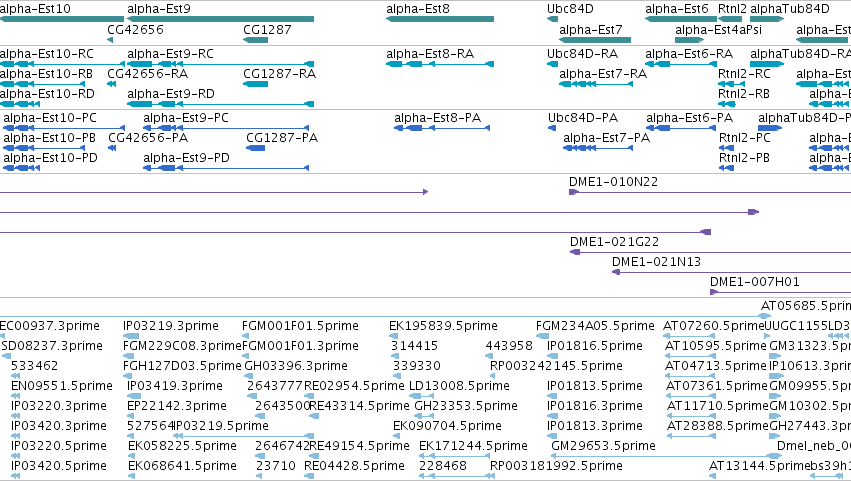Select EST GM29653.5prime
Screen dimensions: 851x481
[x=604, y=446]
